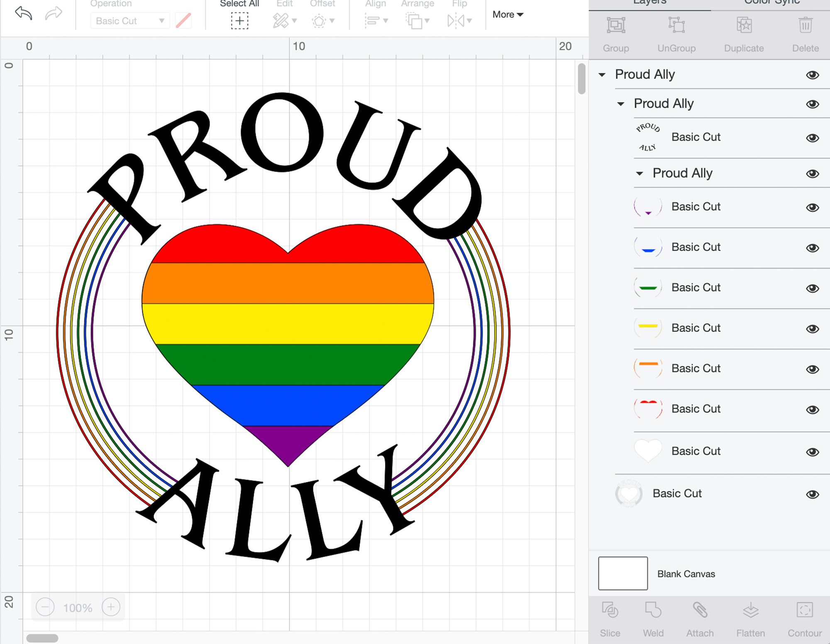Click the Duplicate layer icon
Image resolution: width=830 pixels, height=644 pixels.
[744, 25]
